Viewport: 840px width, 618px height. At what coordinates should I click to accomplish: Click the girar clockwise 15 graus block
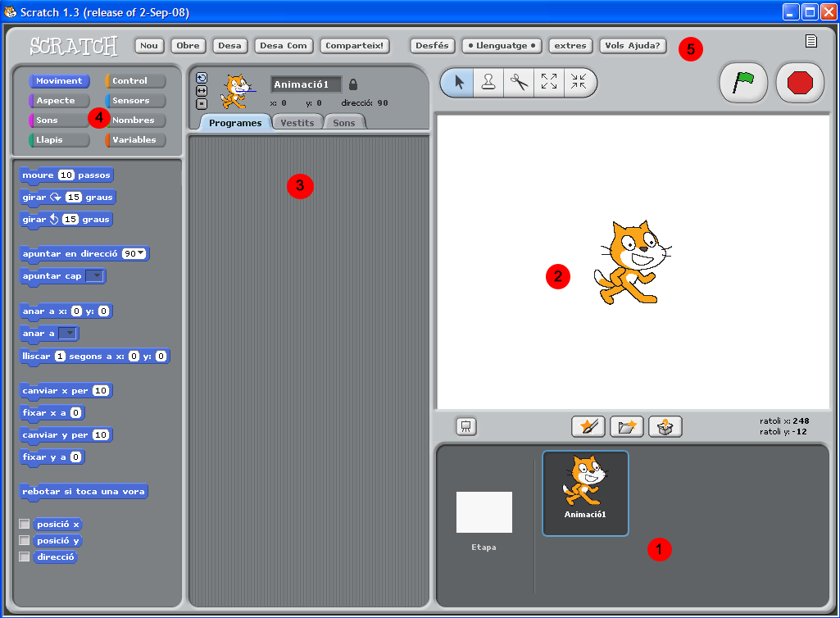coord(67,198)
